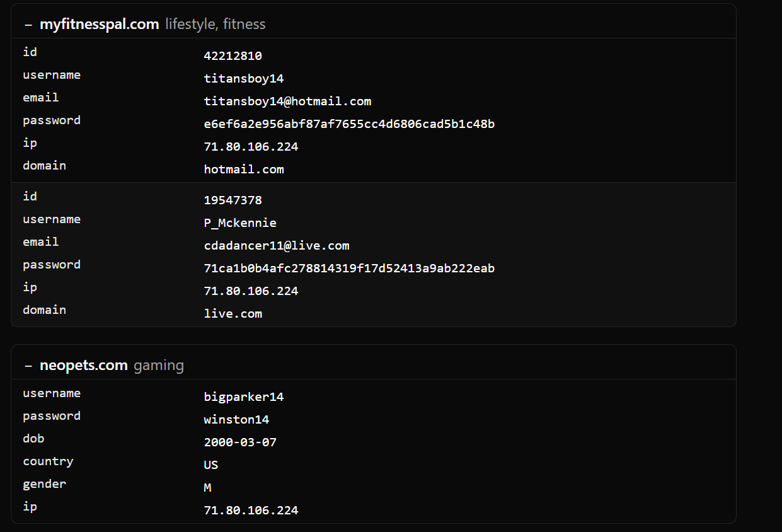782x532 pixels.
Task: Click the titansboy14@hotmail.com email value
Action: (x=287, y=101)
